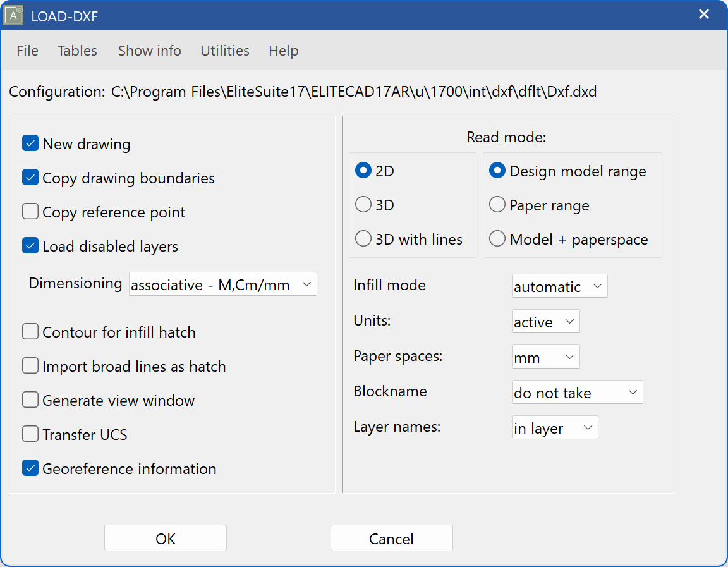Select Model + paperspace range
This screenshot has height=567, width=728.
[x=497, y=239]
